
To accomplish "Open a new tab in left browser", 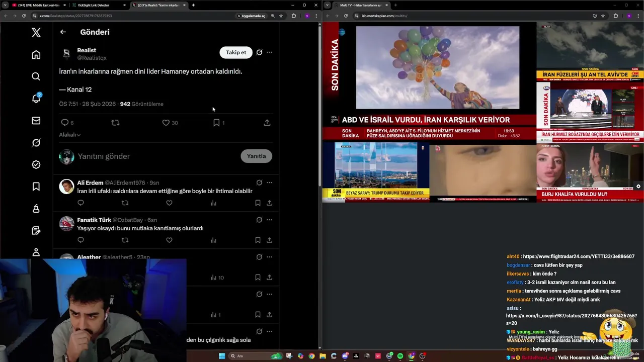I will pyautogui.click(x=193, y=5).
